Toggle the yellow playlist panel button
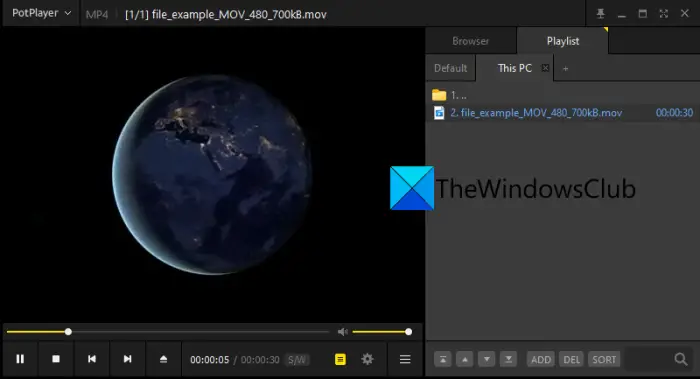Viewport: 700px width, 379px height. 340,359
